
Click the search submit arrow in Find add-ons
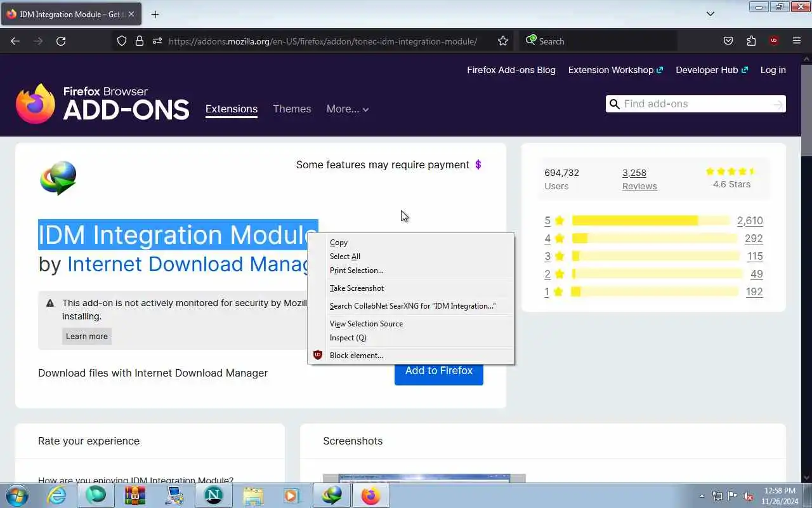(777, 104)
